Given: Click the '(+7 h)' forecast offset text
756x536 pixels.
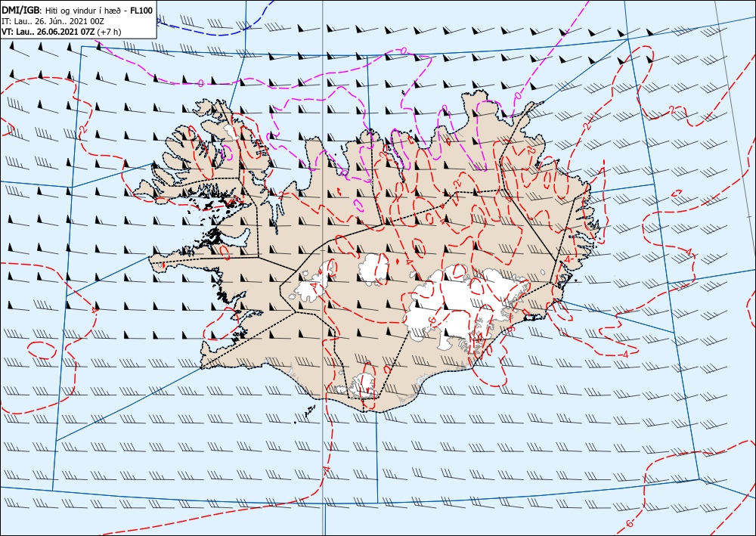Looking at the screenshot, I should (109, 32).
